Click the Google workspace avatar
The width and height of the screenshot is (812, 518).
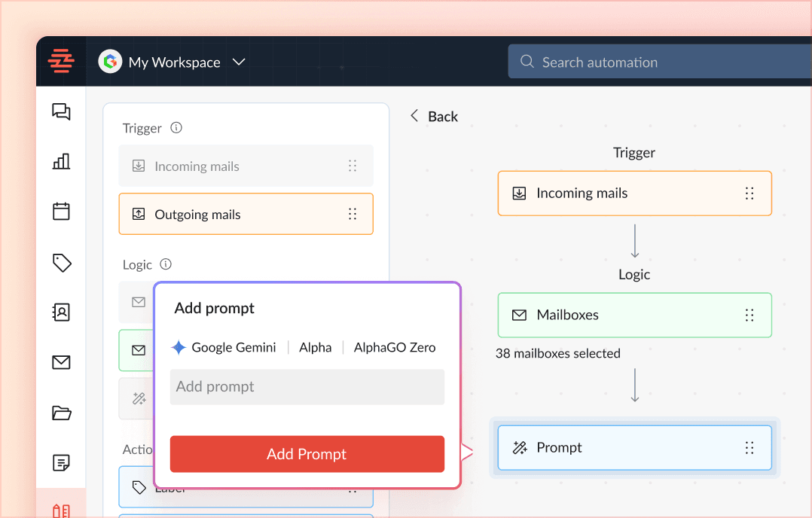[110, 62]
